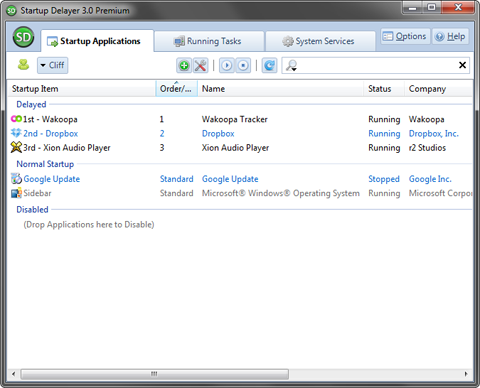480x388 pixels.
Task: Minimize the Startup Delayer window
Action: click(x=412, y=7)
